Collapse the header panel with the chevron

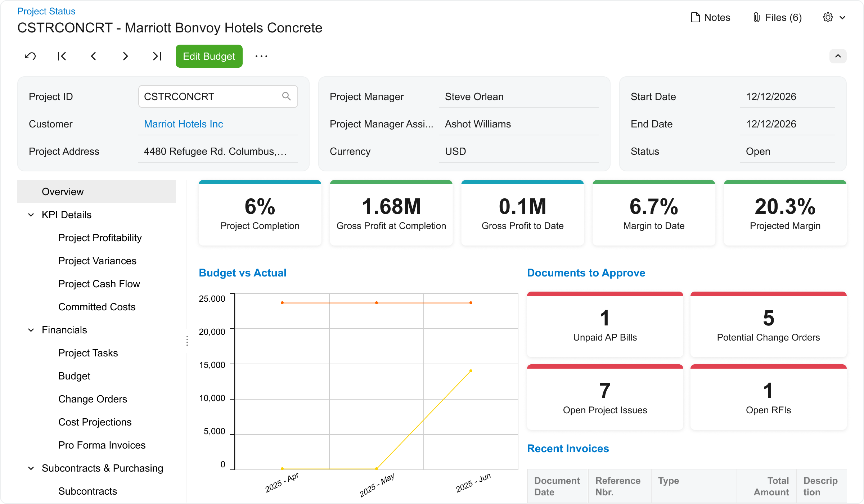[838, 56]
